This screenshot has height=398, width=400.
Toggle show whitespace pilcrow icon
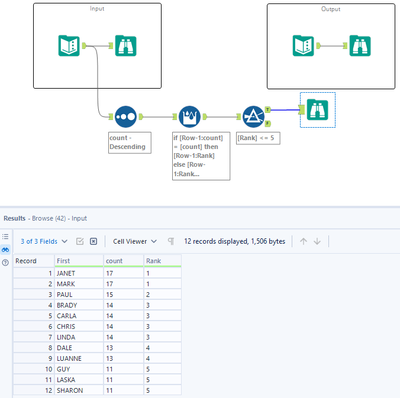[x=171, y=241]
